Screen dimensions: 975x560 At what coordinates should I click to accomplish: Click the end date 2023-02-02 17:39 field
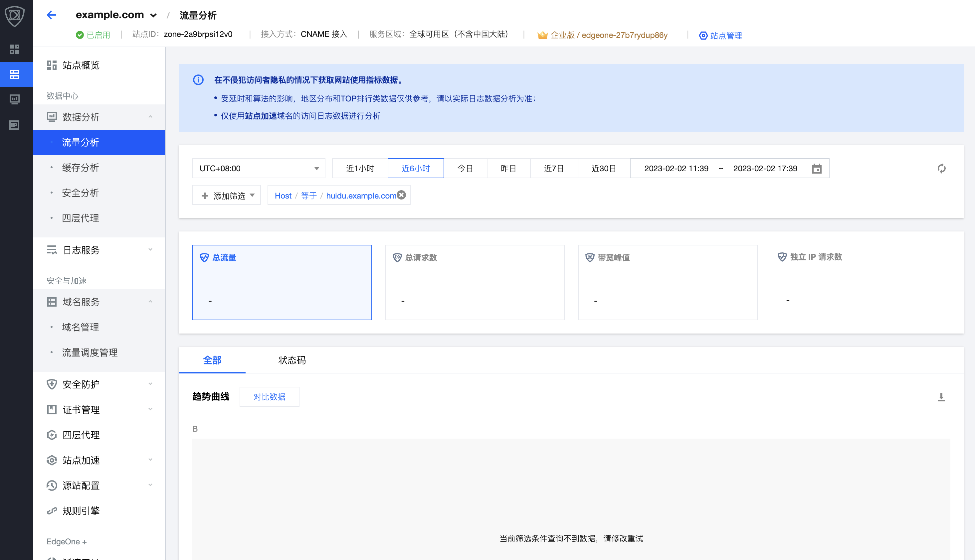(x=765, y=169)
